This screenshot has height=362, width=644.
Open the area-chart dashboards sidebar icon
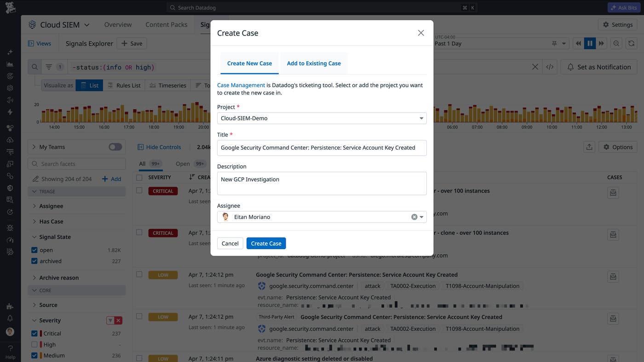[10, 64]
